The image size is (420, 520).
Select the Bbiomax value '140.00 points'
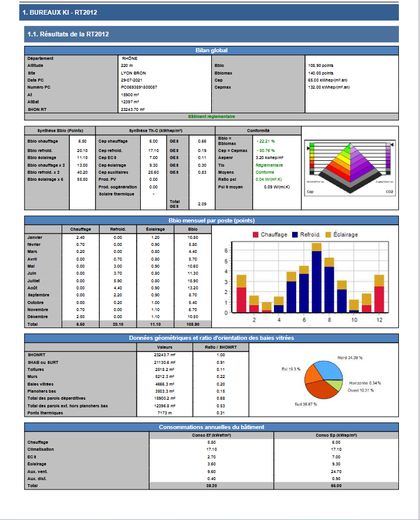tap(320, 73)
